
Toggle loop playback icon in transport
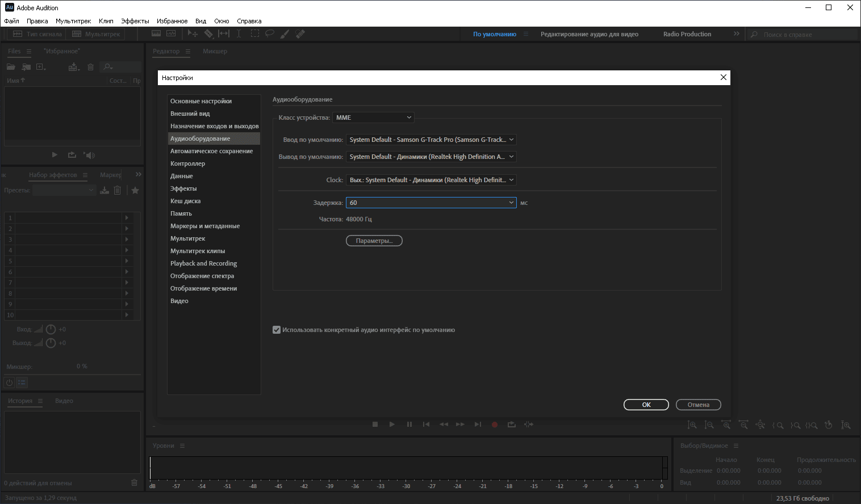pos(512,425)
